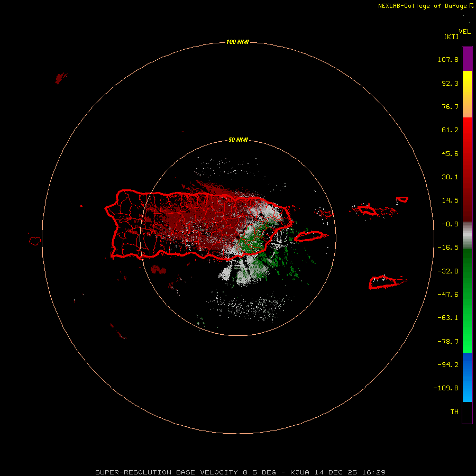
Task: Click the TH label beside the scale
Action: (x=454, y=411)
